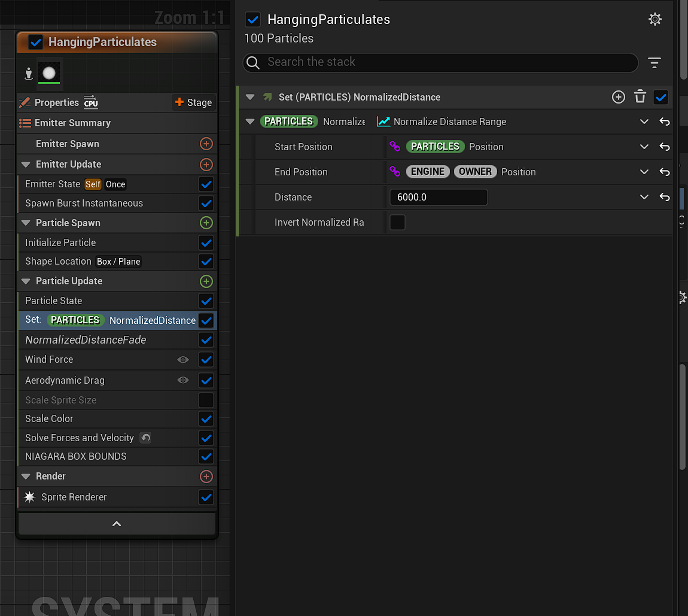The width and height of the screenshot is (688, 616).
Task: Collapse the Particle Spawn group
Action: pyautogui.click(x=26, y=223)
